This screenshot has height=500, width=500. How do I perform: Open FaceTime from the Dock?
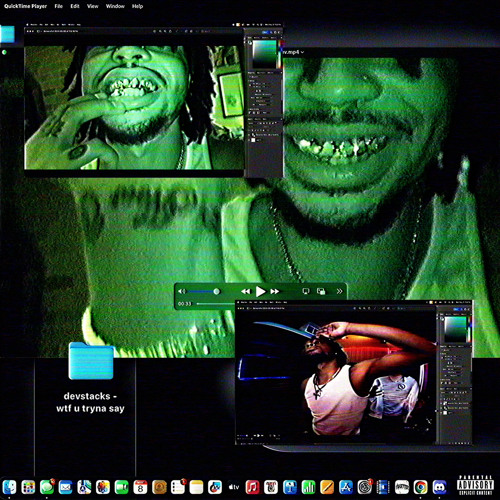click(122, 487)
